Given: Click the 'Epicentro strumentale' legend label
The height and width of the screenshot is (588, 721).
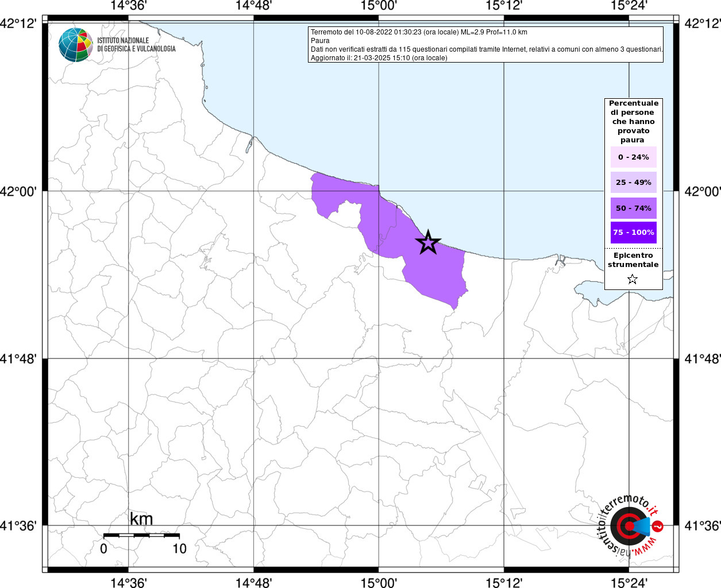Looking at the screenshot, I should tap(633, 260).
